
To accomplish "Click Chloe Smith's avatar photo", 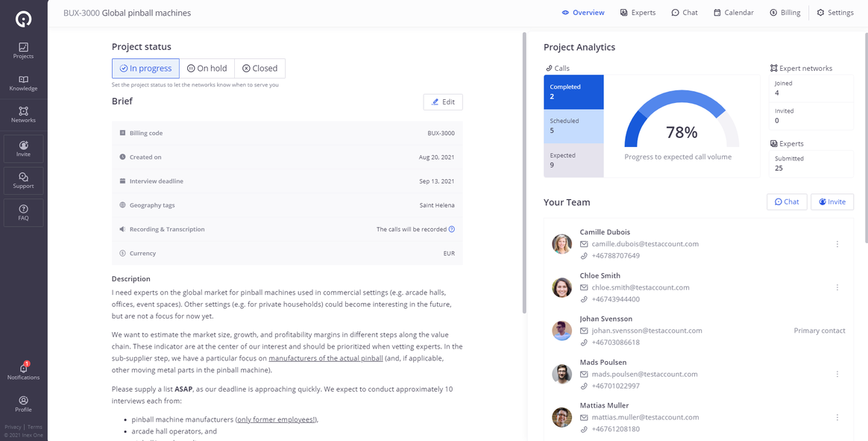I will [562, 287].
